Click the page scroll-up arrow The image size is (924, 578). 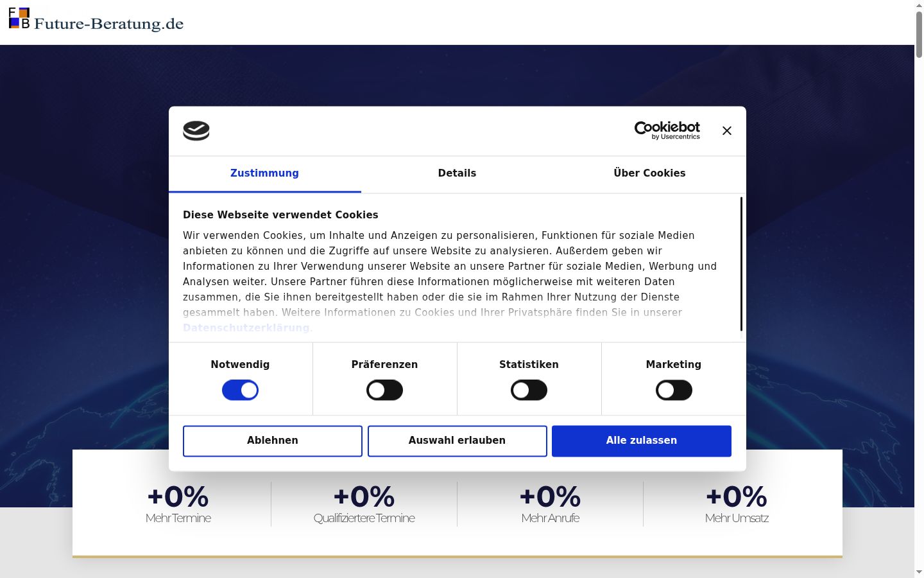[919, 5]
